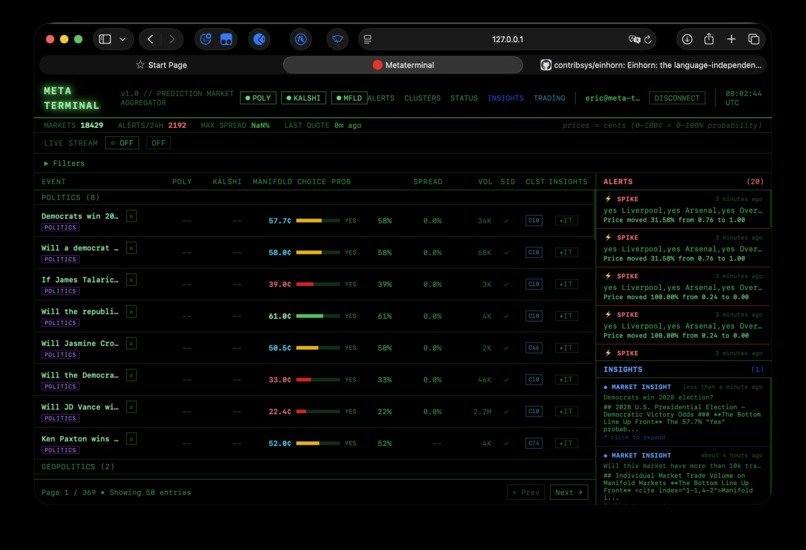Sort by the VOL column header

point(485,182)
